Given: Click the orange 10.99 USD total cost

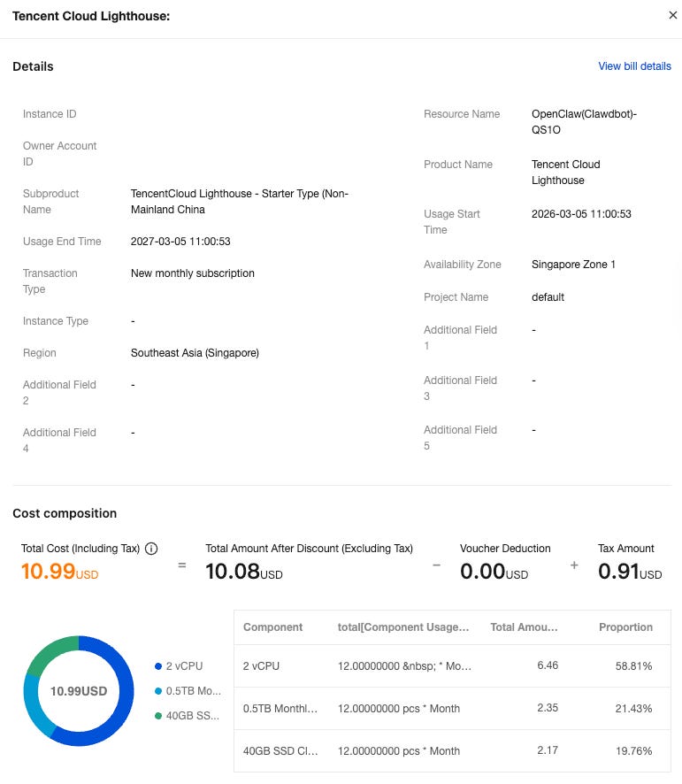Looking at the screenshot, I should 59,572.
